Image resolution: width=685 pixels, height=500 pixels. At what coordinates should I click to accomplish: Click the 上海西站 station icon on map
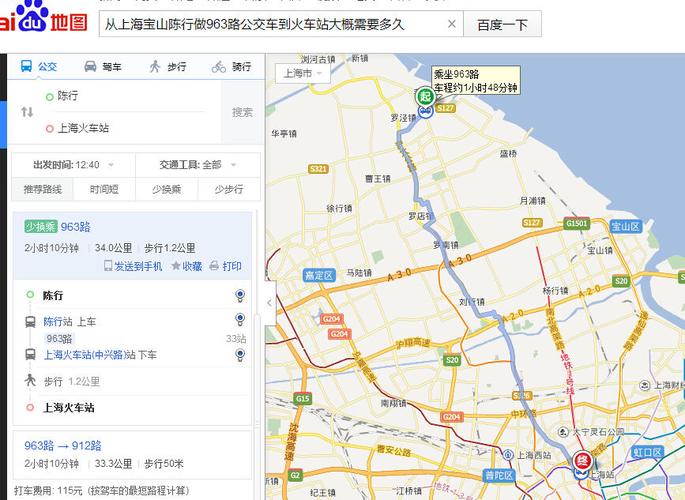[508, 455]
